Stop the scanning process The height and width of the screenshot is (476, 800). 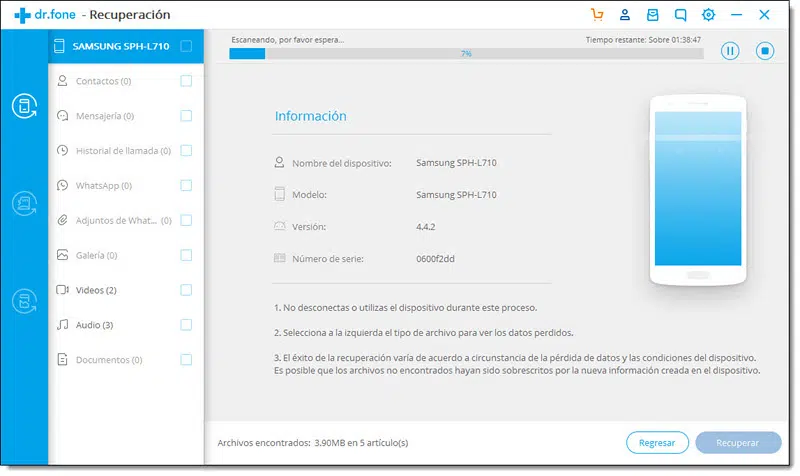765,51
